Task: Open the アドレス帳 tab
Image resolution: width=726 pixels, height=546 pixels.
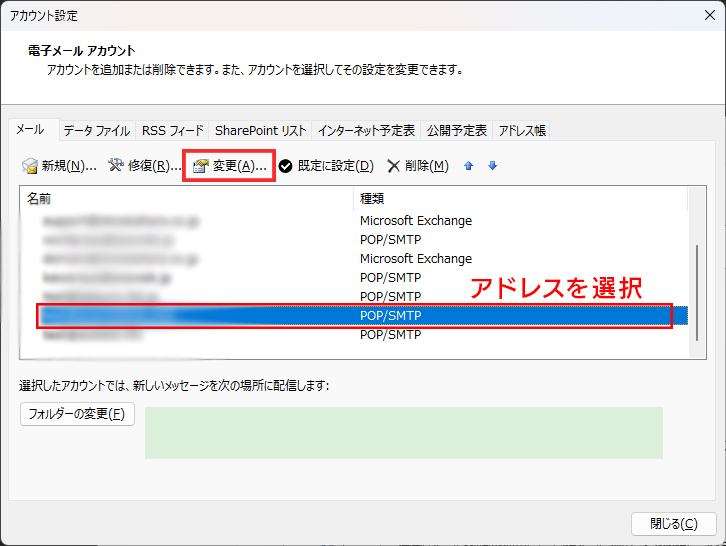Action: [x=522, y=131]
